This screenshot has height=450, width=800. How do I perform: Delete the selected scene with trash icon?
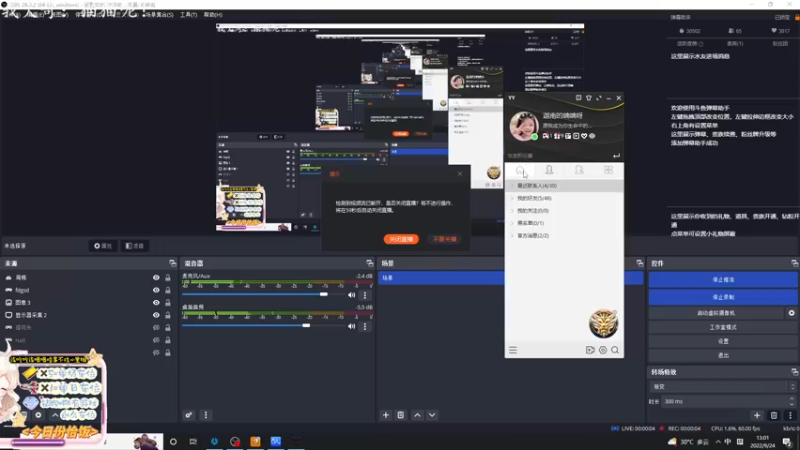tap(401, 415)
